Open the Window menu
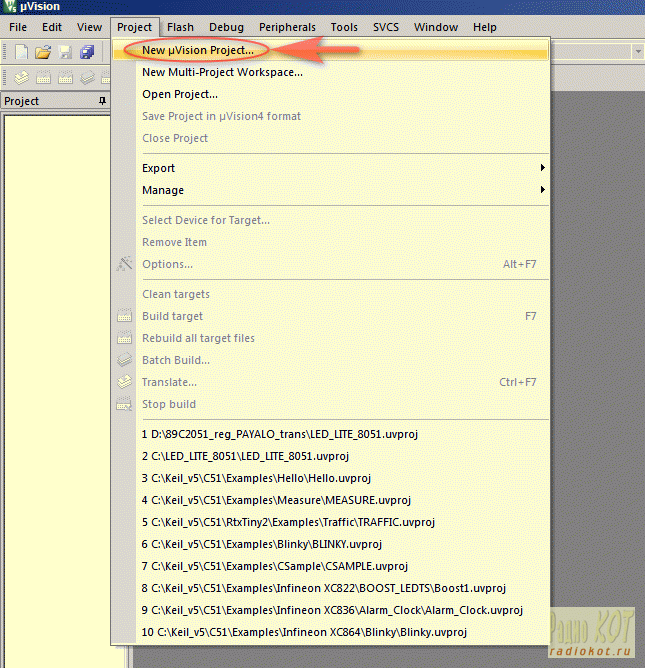645x668 pixels. click(436, 27)
